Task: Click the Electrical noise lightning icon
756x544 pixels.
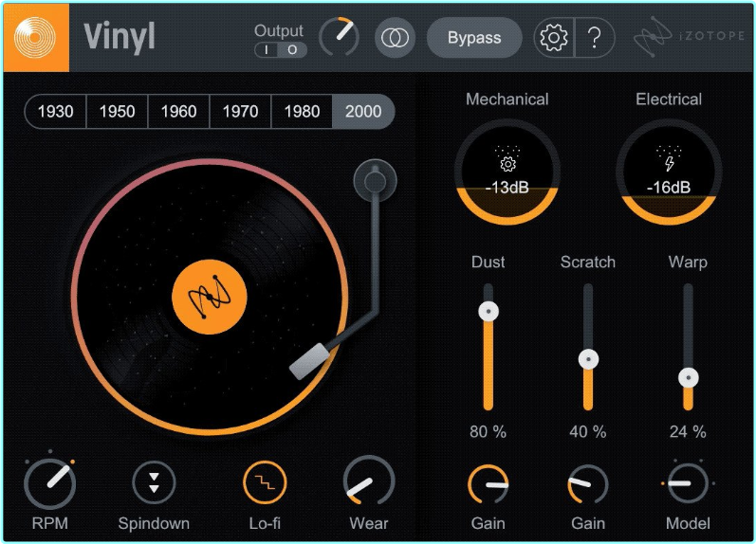Action: pyautogui.click(x=670, y=164)
